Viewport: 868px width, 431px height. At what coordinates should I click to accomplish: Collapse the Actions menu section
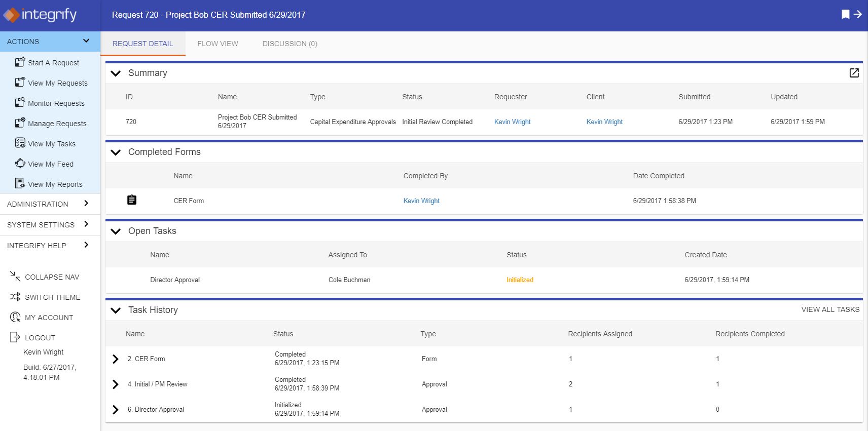86,41
